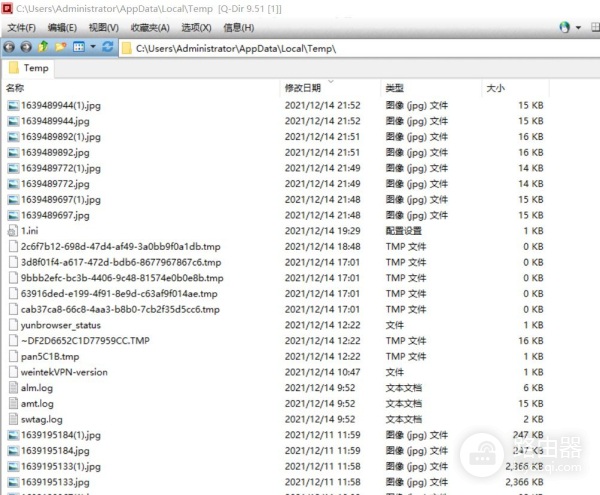Open the 选项(X) menu
This screenshot has height=495, width=600.
click(x=196, y=28)
